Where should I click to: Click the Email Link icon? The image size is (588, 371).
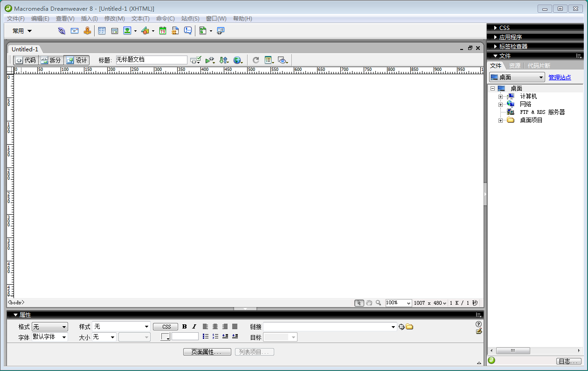click(74, 31)
